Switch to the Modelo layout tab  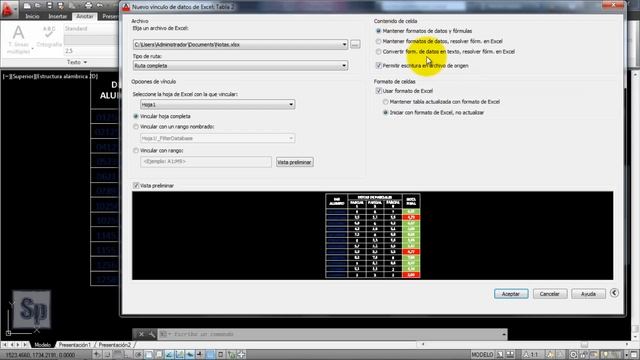(x=42, y=345)
